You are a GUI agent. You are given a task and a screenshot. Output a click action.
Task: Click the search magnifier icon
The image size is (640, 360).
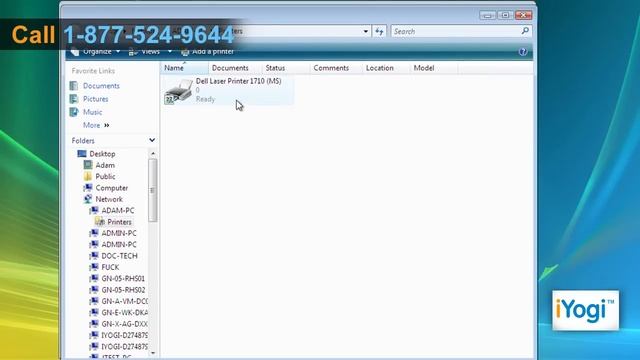pos(525,31)
